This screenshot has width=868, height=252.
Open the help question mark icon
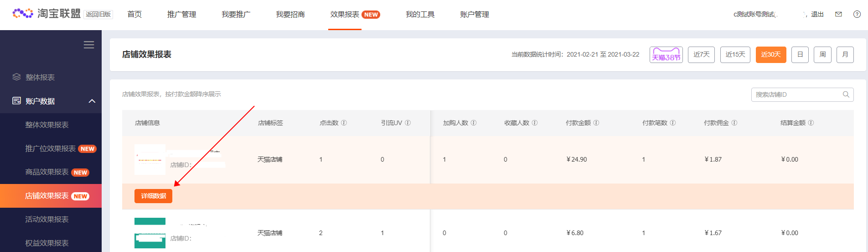[x=857, y=14]
